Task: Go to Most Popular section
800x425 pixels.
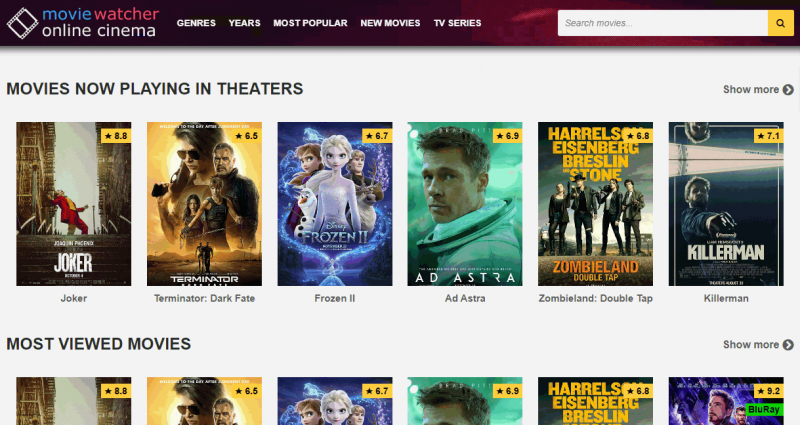Action: (x=310, y=23)
